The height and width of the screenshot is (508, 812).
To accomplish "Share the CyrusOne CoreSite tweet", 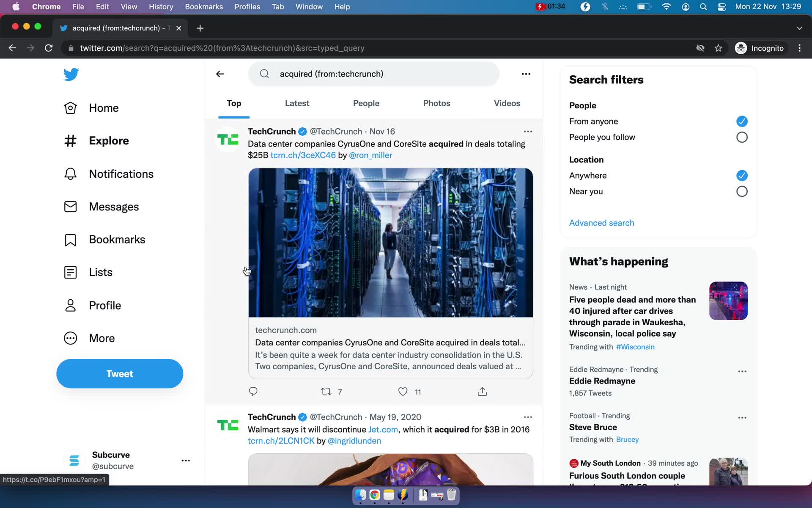I will [482, 392].
